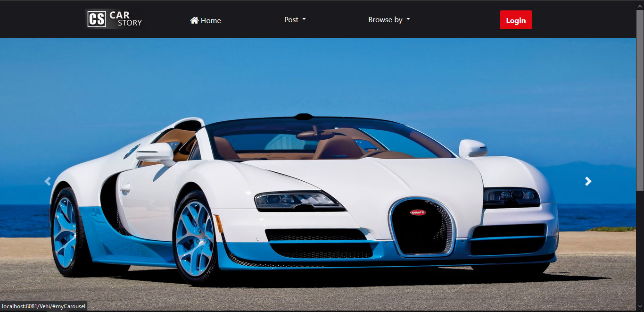Click the Bugatti carousel image
The width and height of the screenshot is (644, 312).
coord(318,175)
